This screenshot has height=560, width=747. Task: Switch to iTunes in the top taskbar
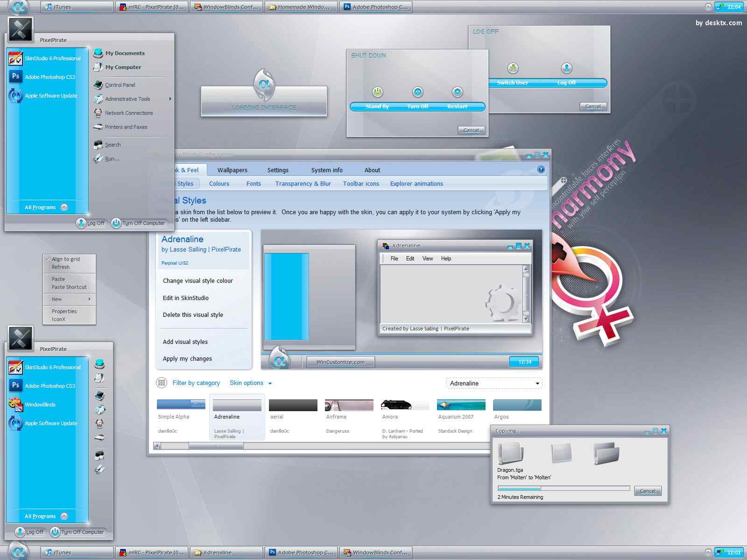77,7
